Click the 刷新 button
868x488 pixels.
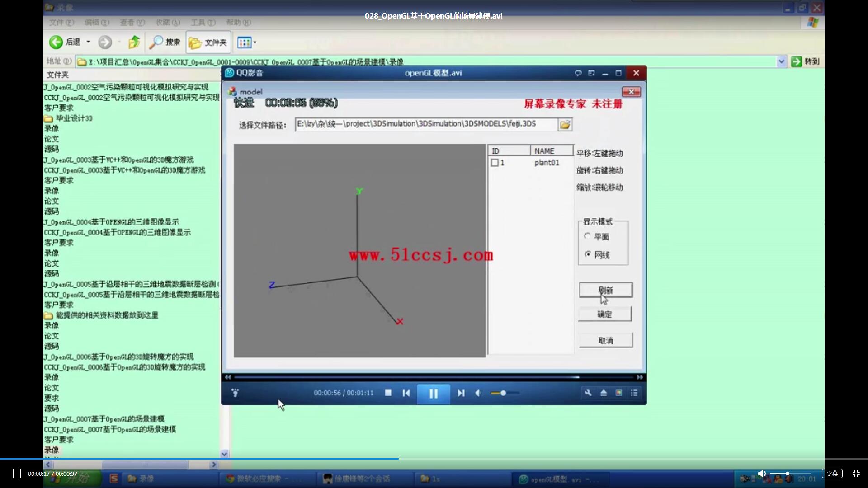[606, 290]
